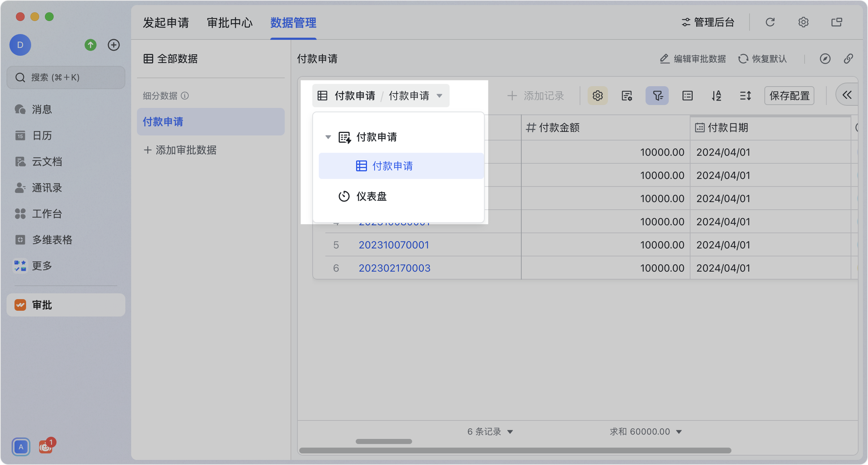Click 付款日期 cell in row 6
This screenshot has height=465, width=868.
(x=770, y=268)
